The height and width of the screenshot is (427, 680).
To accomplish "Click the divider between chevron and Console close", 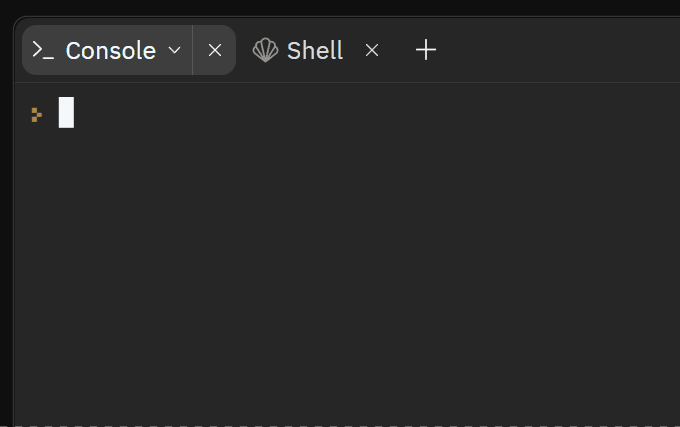I will tap(193, 50).
